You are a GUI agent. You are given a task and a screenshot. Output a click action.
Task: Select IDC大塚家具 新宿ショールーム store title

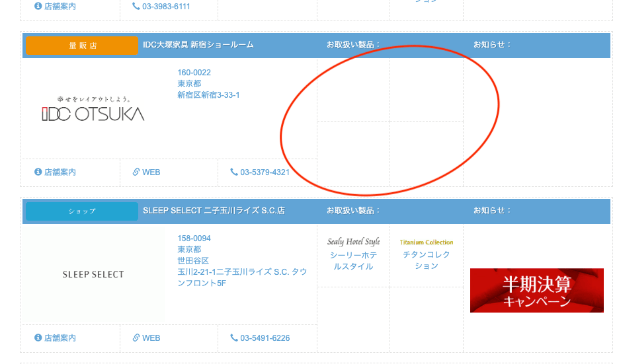198,45
